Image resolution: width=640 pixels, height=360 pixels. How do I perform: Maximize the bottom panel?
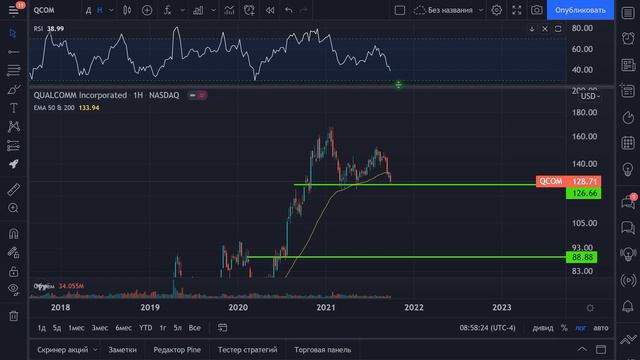[x=601, y=349]
